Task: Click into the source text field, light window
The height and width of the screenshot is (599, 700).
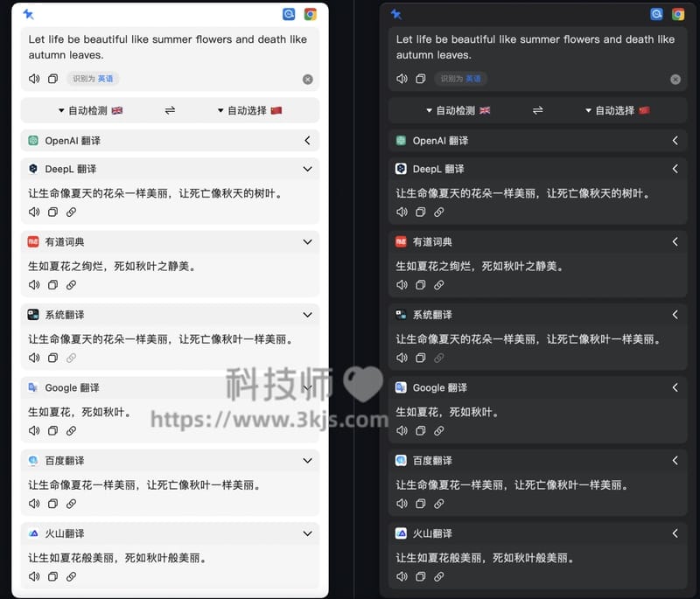Action: click(x=168, y=47)
